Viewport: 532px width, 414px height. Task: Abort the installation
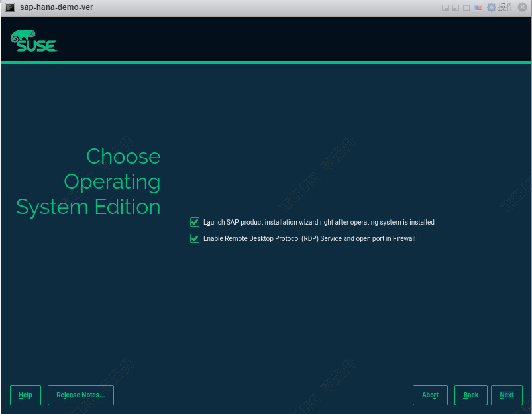tap(430, 395)
